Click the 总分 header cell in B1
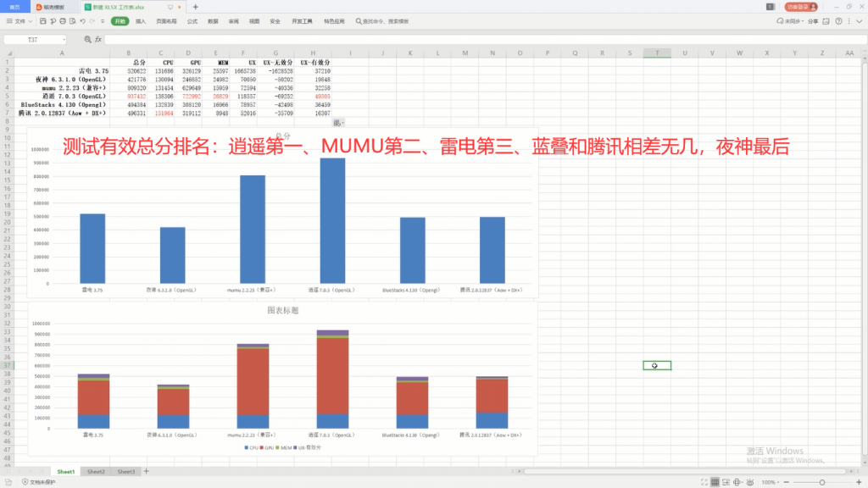Screen dimensions: 868x488 point(129,63)
